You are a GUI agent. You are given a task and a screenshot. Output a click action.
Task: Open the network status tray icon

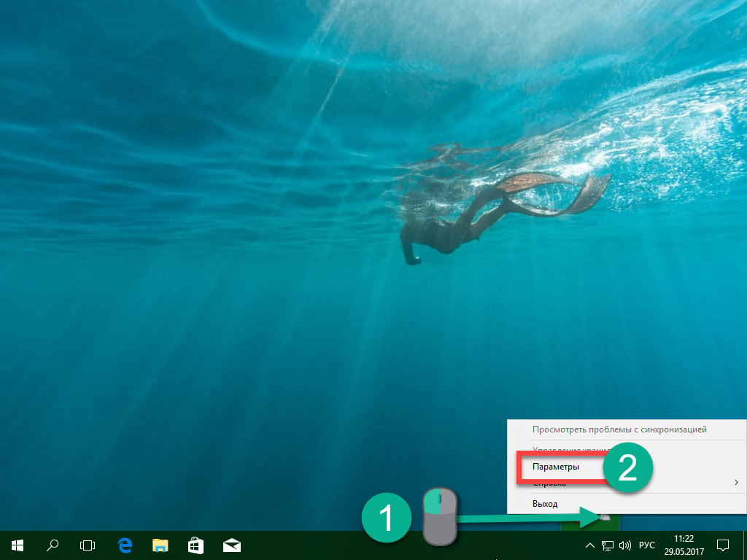pyautogui.click(x=607, y=545)
